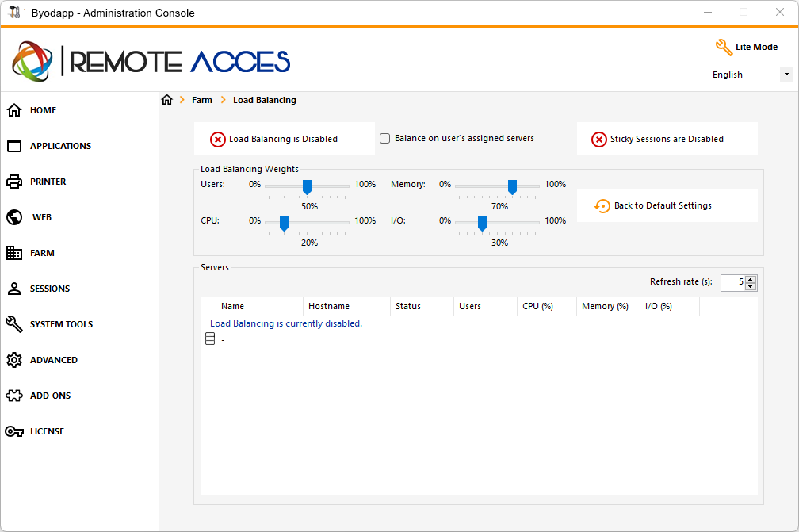
Task: Click the CPU weight slider handle
Action: tap(284, 224)
